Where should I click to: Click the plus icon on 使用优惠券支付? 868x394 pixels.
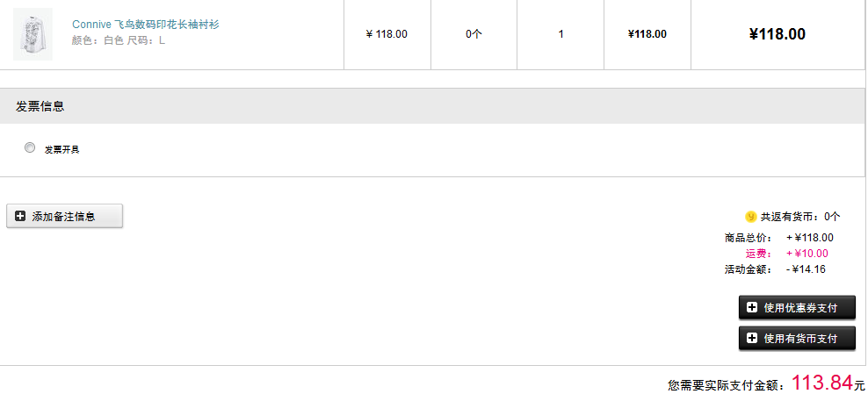coord(752,308)
